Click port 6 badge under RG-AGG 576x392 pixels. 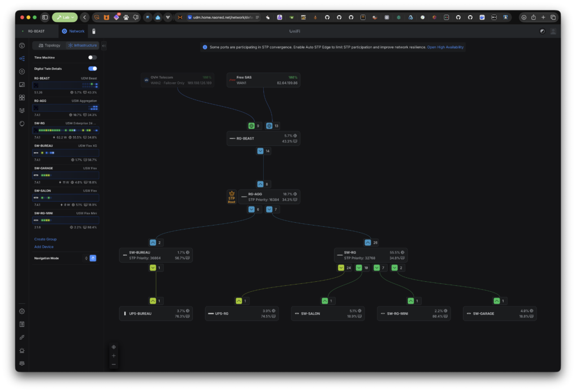point(254,209)
